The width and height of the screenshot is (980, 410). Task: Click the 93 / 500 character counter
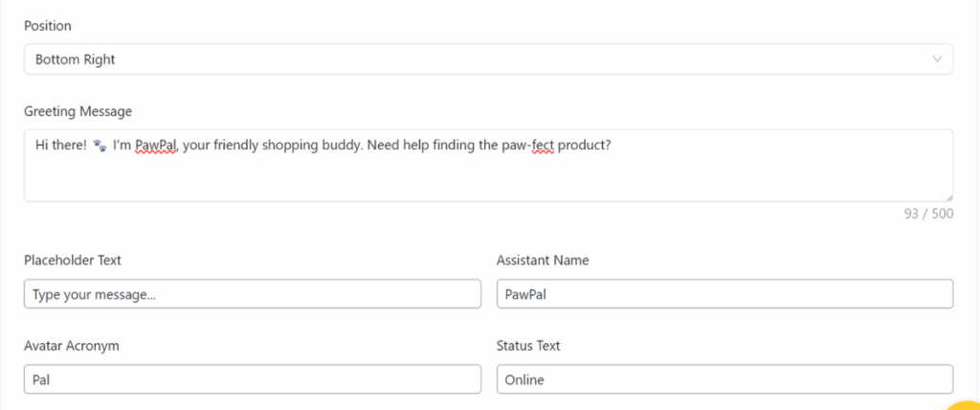pos(928,214)
